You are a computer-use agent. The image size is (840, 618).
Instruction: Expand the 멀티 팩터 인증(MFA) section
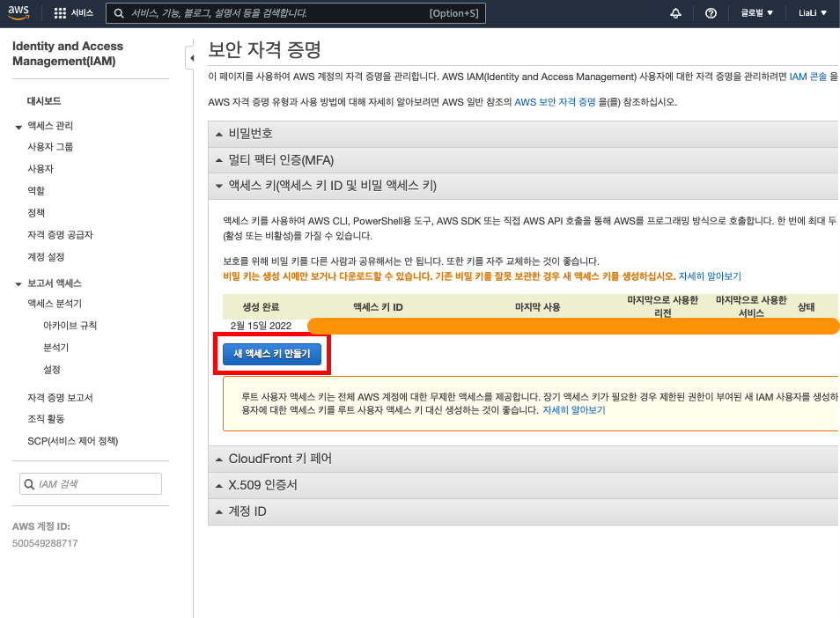(x=523, y=159)
